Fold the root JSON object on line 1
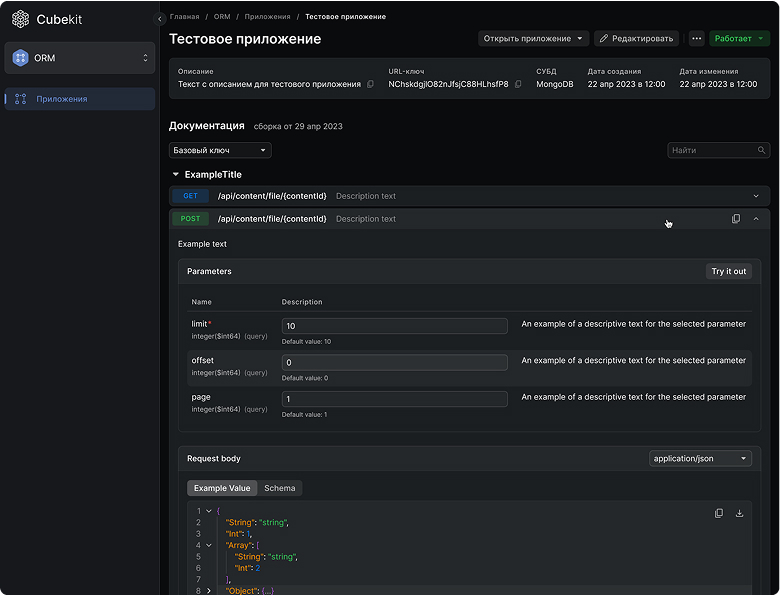780x596 pixels. (208, 511)
